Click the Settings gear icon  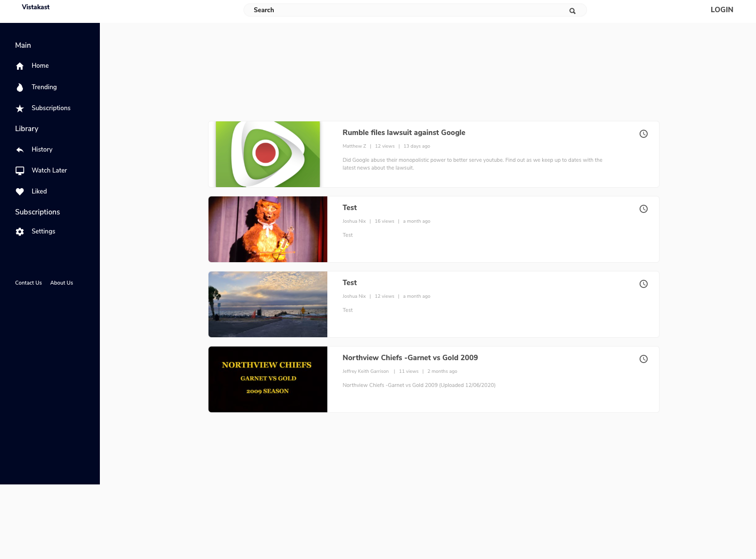pyautogui.click(x=20, y=231)
